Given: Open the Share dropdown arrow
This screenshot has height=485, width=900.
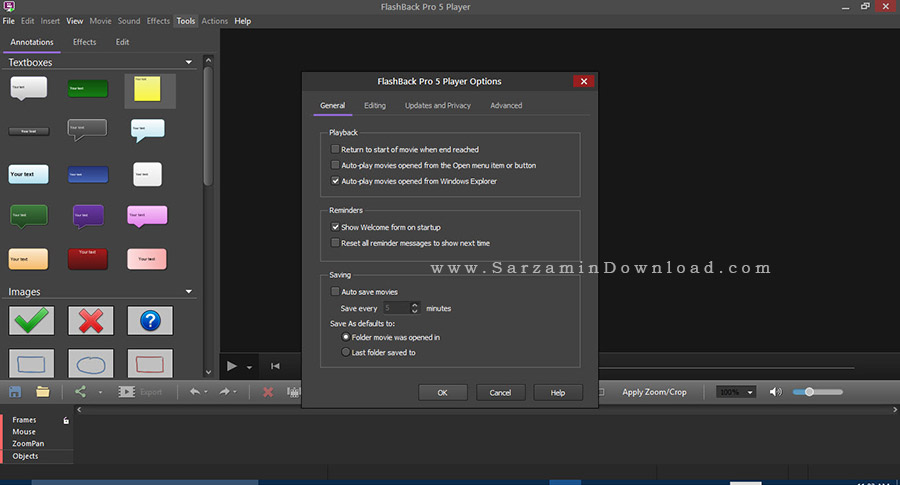Looking at the screenshot, I should pyautogui.click(x=100, y=393).
